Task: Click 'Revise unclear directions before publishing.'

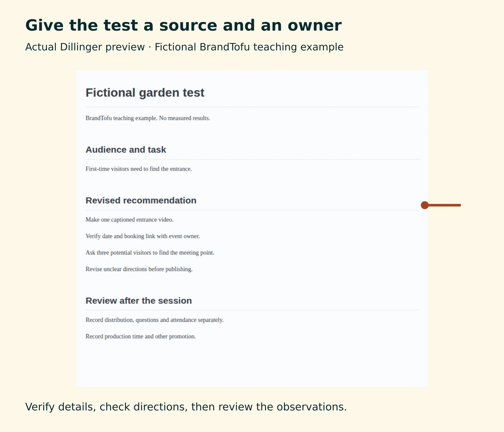Action: 139,269
